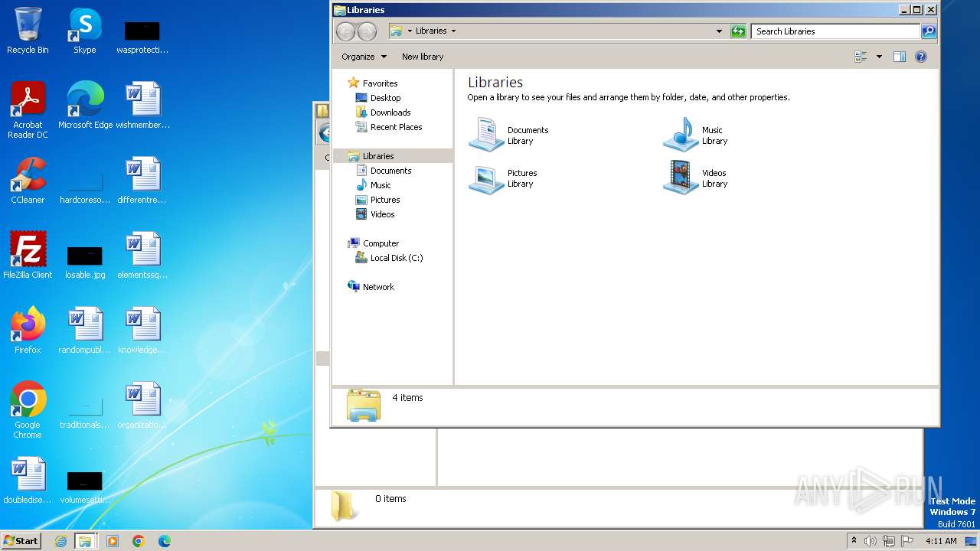980x551 pixels.
Task: Select Local Disk (C:) in navigation pane
Action: pos(397,258)
